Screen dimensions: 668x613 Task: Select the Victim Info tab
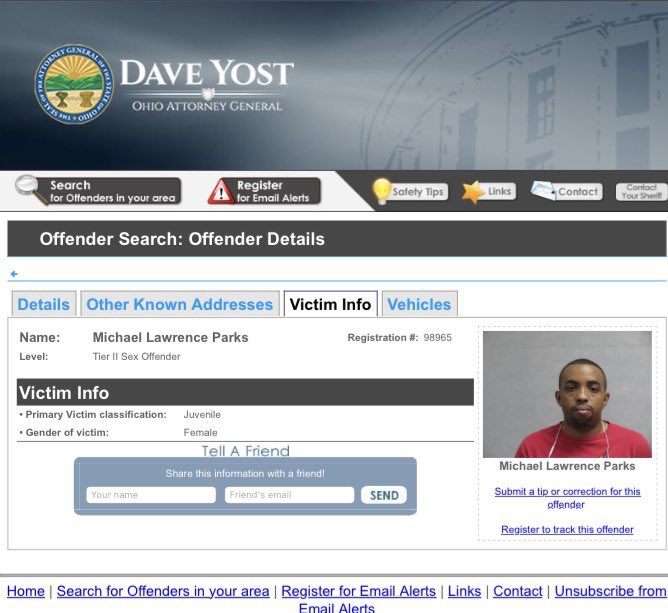click(331, 304)
